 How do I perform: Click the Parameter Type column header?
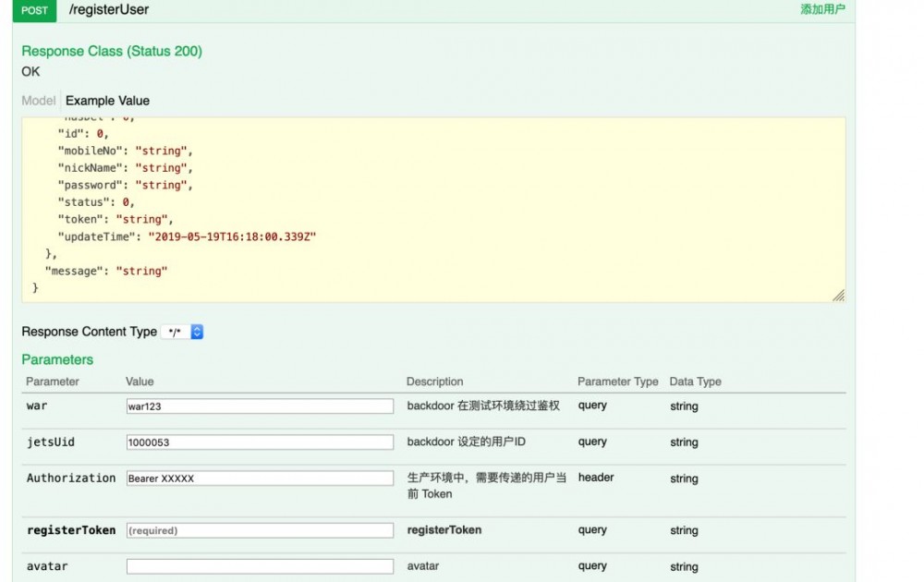[x=617, y=382]
